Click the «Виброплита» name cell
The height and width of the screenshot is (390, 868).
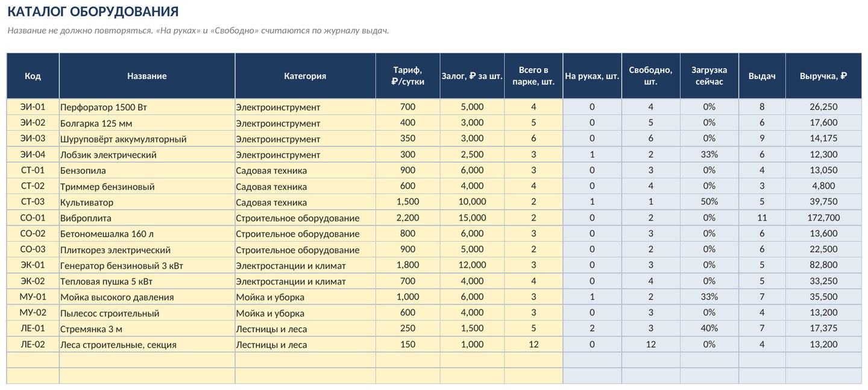point(147,218)
